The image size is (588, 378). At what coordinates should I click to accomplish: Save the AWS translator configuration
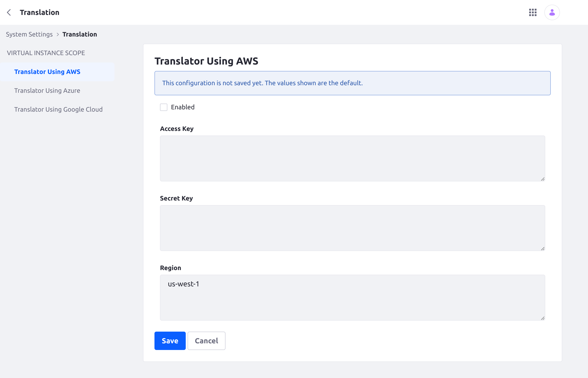point(170,341)
